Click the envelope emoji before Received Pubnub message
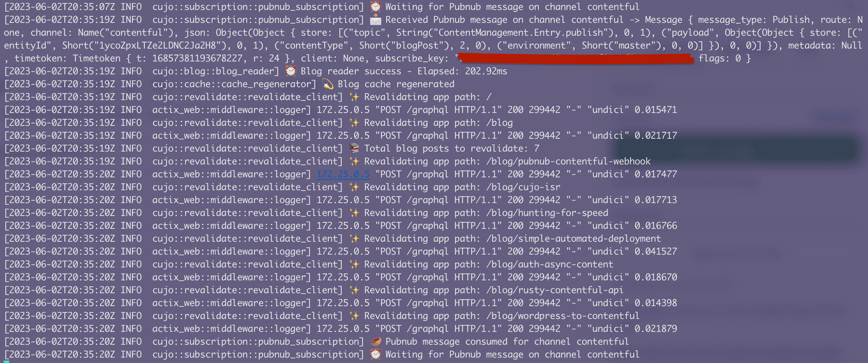Screen dimensions: 868x363 [375, 20]
